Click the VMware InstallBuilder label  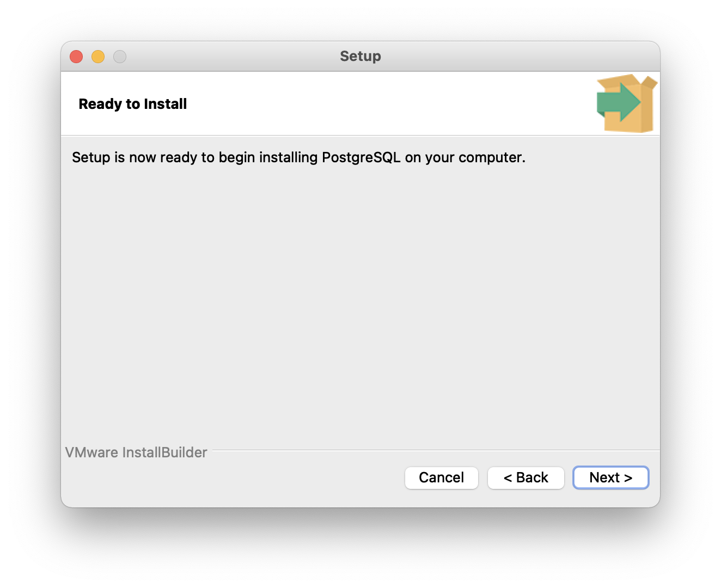pyautogui.click(x=136, y=452)
